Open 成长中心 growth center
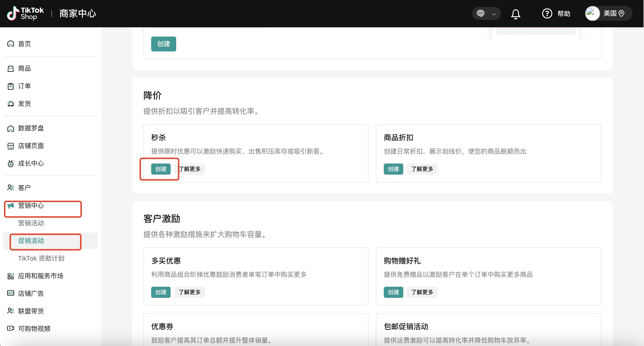The image size is (644, 346). point(31,163)
